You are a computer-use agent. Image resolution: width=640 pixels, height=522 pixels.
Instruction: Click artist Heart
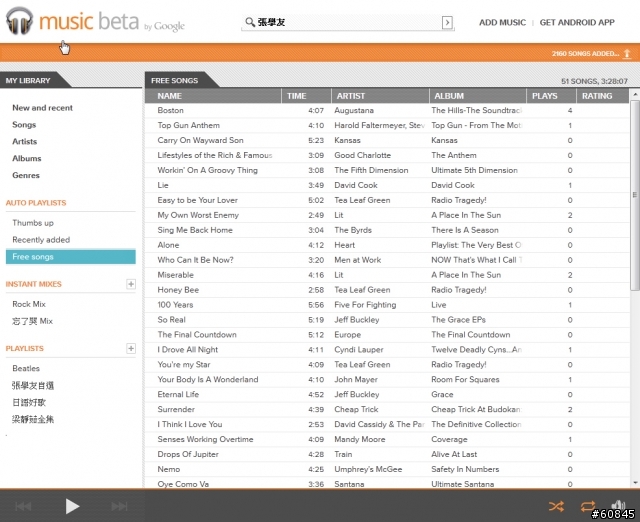tap(344, 245)
